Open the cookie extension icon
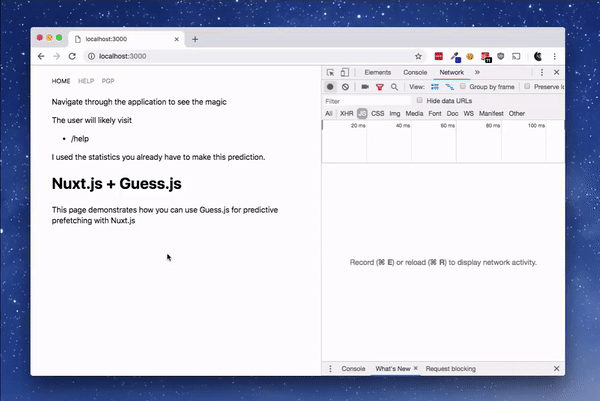This screenshot has width=600, height=401. [x=470, y=57]
